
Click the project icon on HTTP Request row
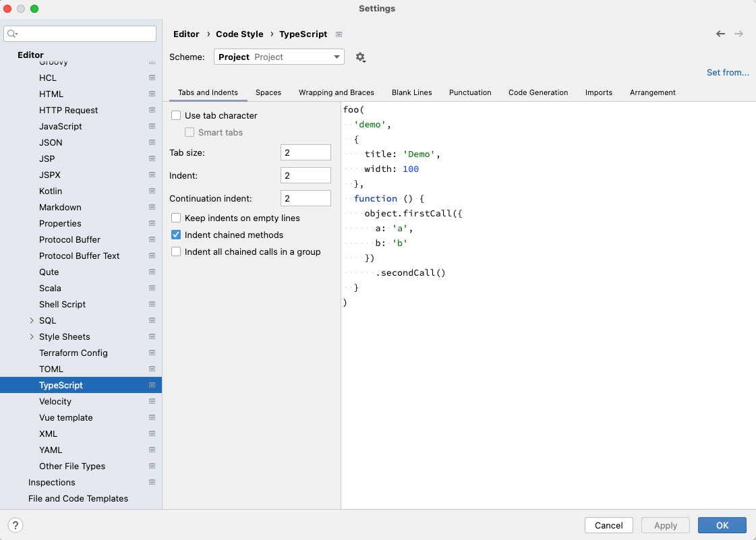tap(152, 110)
